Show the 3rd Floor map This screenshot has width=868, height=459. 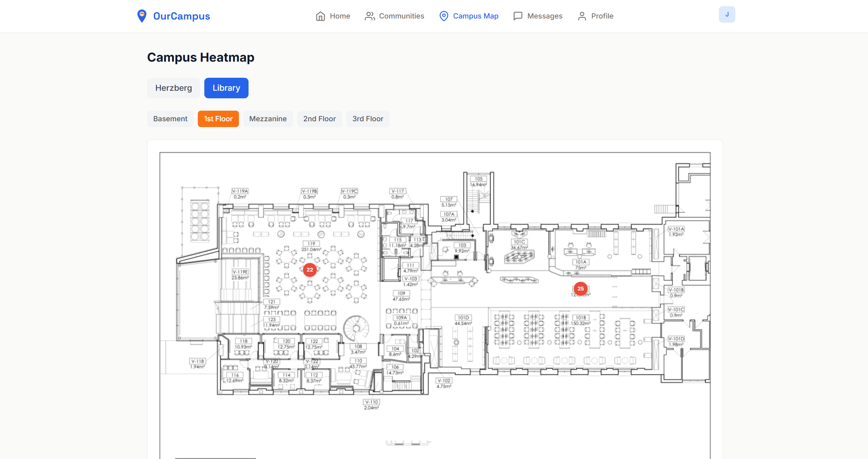[x=367, y=119]
